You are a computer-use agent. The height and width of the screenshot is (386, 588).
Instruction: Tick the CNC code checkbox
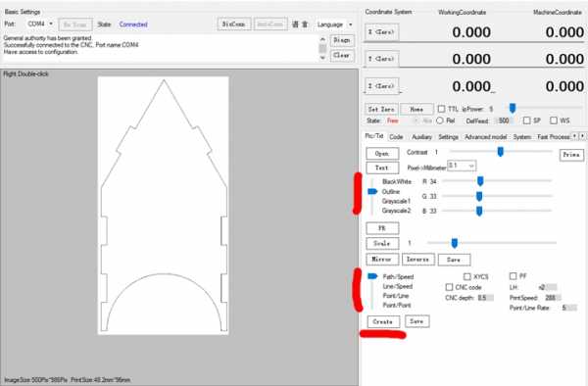[449, 287]
